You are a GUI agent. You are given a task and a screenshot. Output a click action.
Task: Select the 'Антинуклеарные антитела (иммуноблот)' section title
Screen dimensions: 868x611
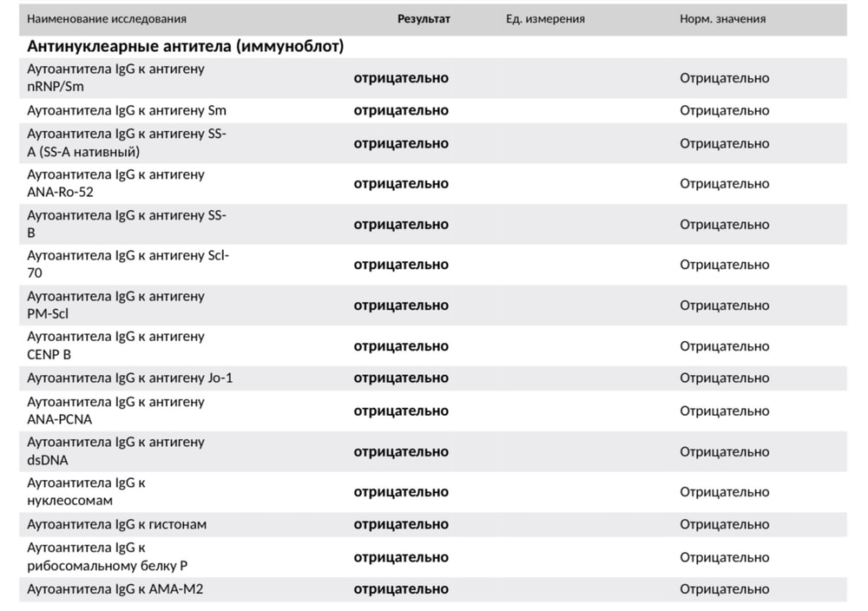click(x=185, y=47)
